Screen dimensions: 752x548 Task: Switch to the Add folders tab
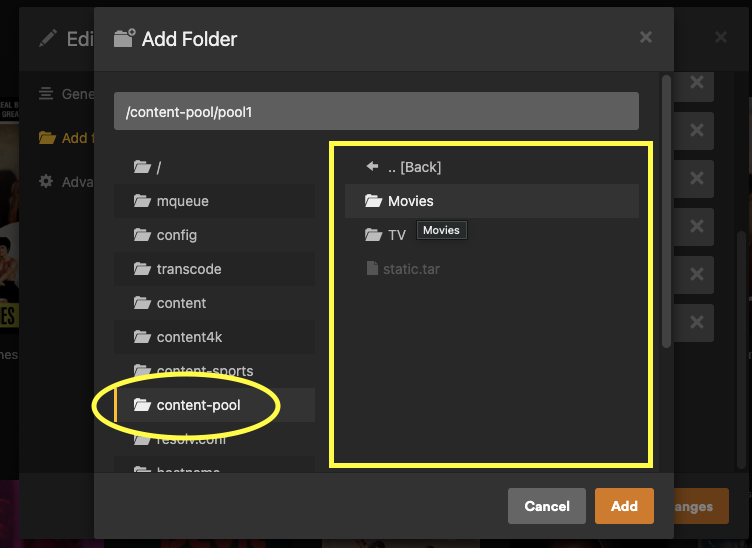[x=67, y=138]
